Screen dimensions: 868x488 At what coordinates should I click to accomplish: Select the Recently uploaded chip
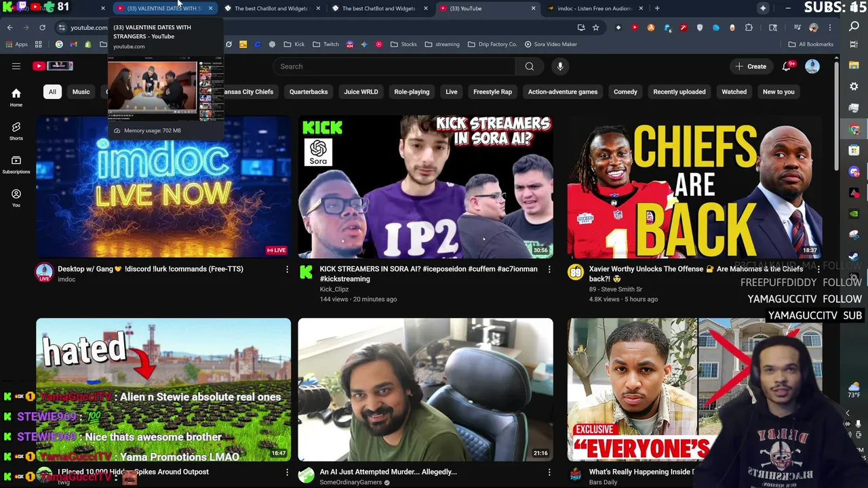[x=679, y=91]
